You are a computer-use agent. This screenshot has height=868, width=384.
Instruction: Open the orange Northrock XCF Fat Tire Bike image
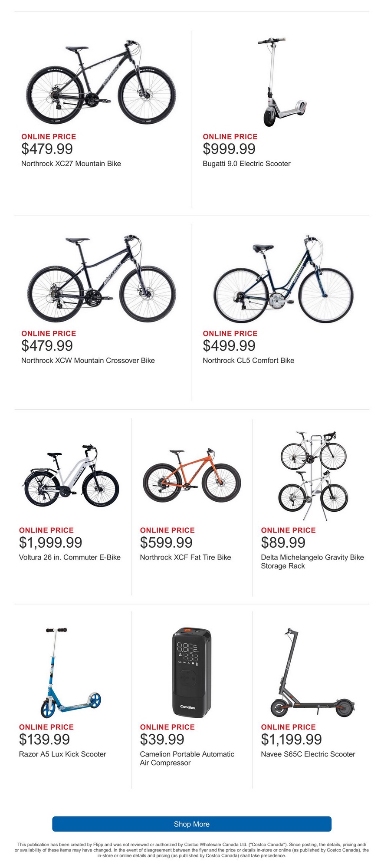(x=191, y=476)
